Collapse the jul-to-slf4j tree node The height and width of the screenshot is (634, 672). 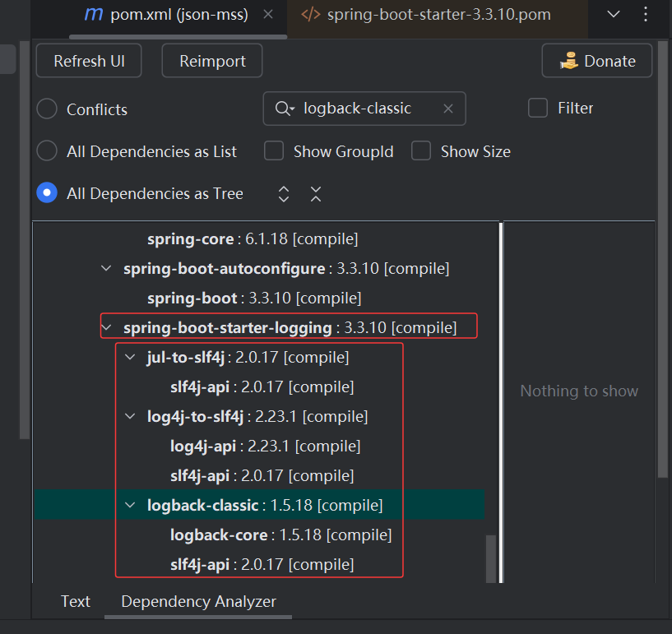pyautogui.click(x=129, y=357)
